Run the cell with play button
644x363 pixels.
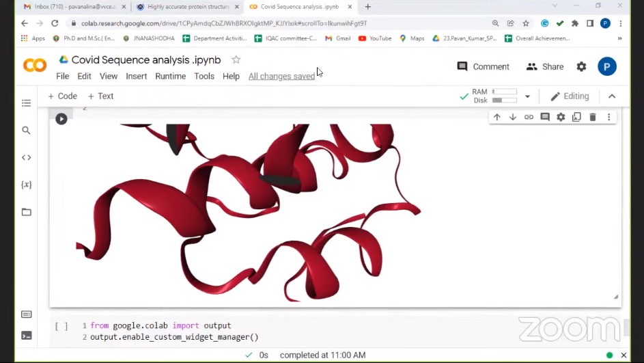[61, 119]
